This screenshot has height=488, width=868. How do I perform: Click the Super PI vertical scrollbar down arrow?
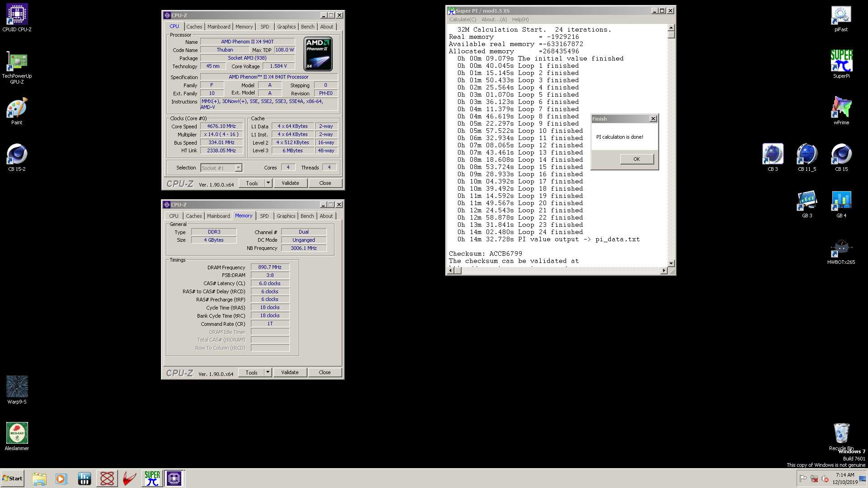click(671, 263)
